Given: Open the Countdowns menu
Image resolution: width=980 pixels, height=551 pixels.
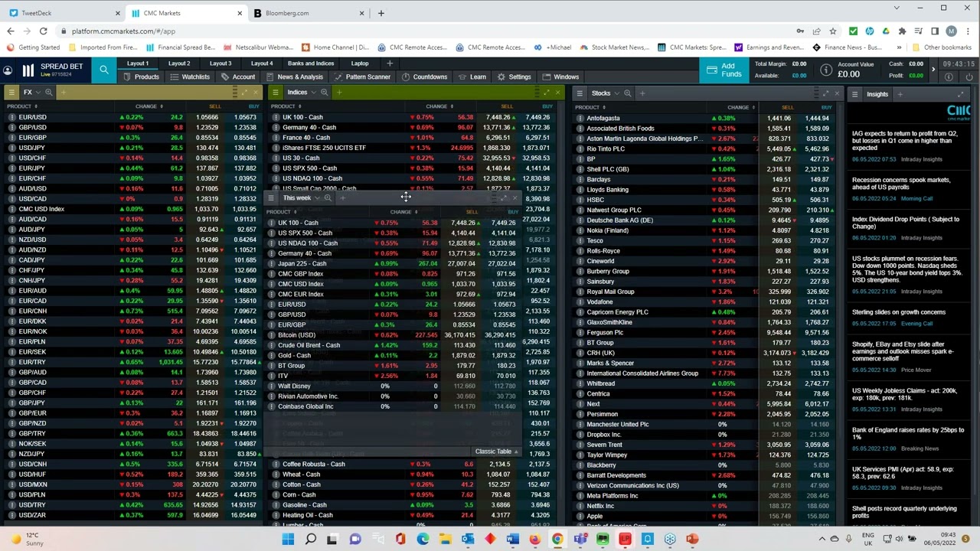Looking at the screenshot, I should 425,77.
